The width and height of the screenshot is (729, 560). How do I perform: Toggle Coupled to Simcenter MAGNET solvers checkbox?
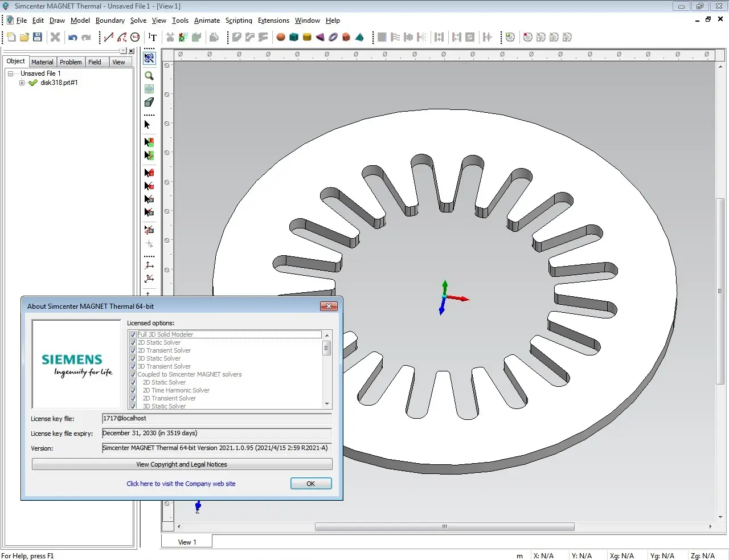click(x=133, y=374)
